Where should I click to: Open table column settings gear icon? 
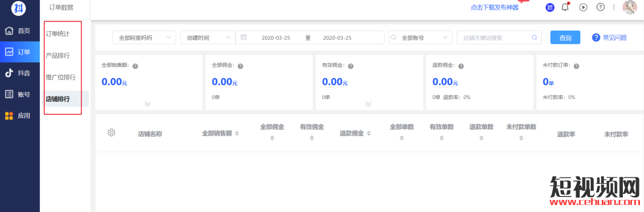click(112, 133)
